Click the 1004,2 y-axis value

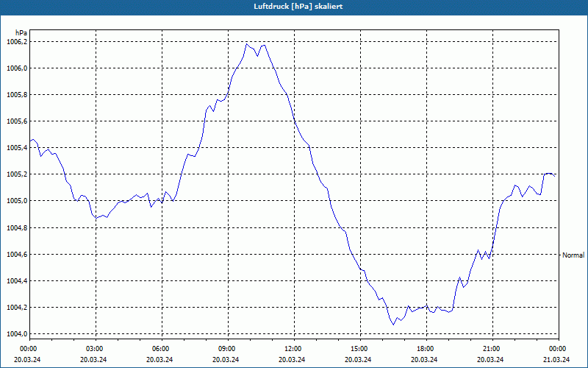pyautogui.click(x=17, y=308)
